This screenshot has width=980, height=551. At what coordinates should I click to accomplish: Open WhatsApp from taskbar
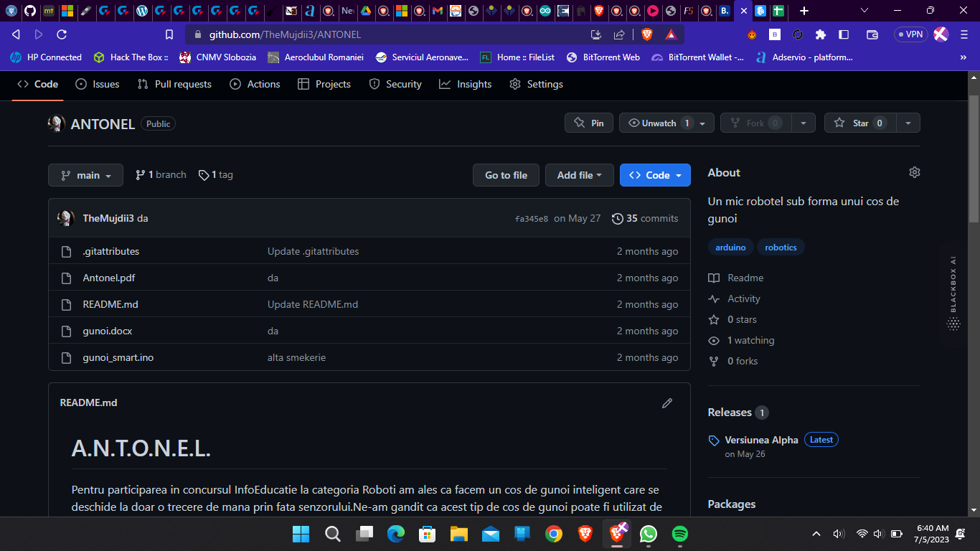click(x=649, y=534)
